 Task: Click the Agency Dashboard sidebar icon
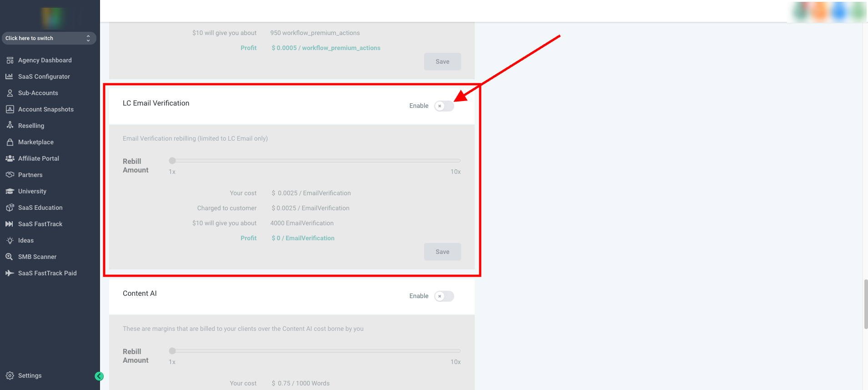click(x=10, y=60)
